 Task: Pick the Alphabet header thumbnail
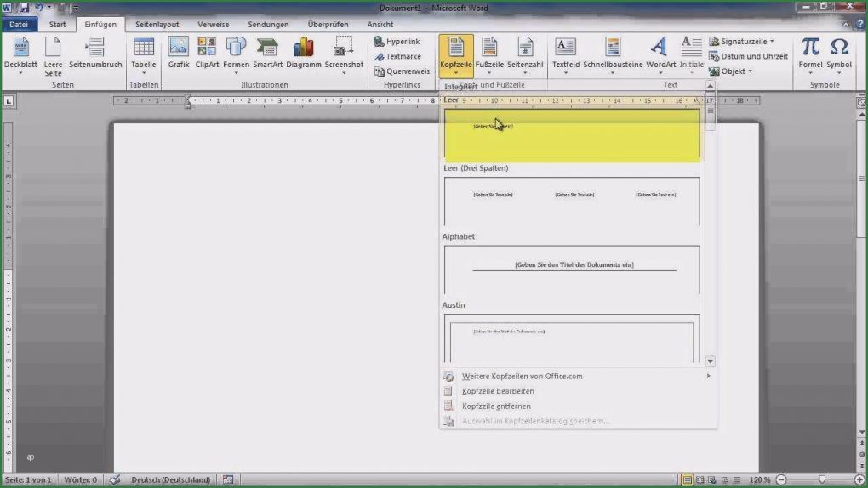click(572, 270)
